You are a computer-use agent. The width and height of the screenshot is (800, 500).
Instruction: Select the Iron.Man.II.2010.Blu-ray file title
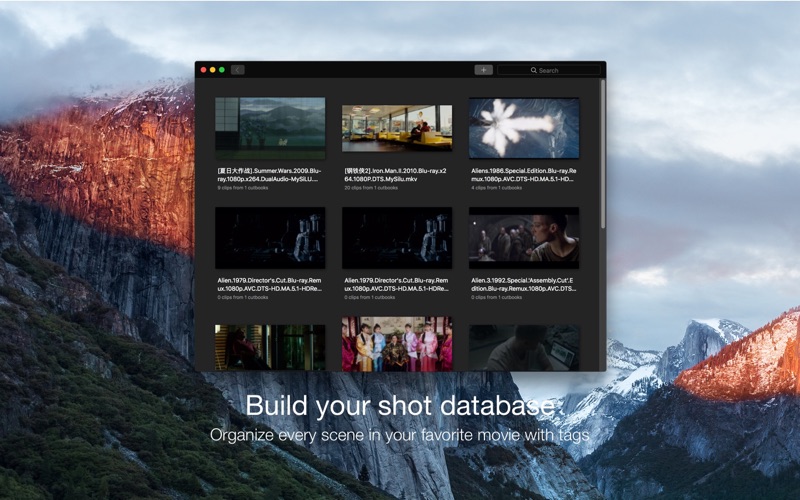tap(395, 175)
